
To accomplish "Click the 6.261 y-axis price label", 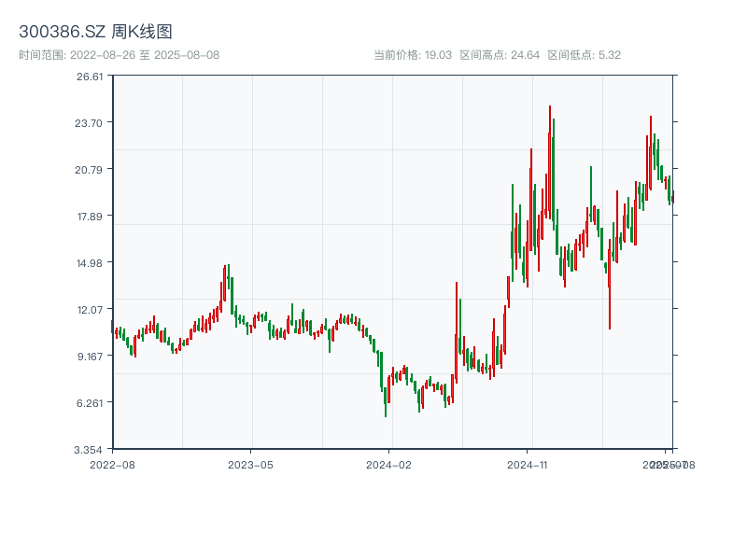I will click(90, 403).
